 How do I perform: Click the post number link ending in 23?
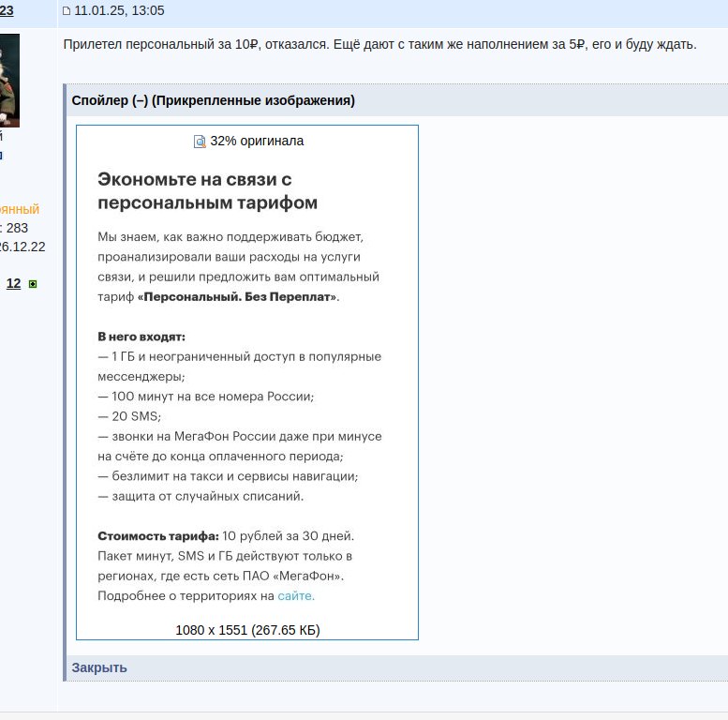point(7,10)
